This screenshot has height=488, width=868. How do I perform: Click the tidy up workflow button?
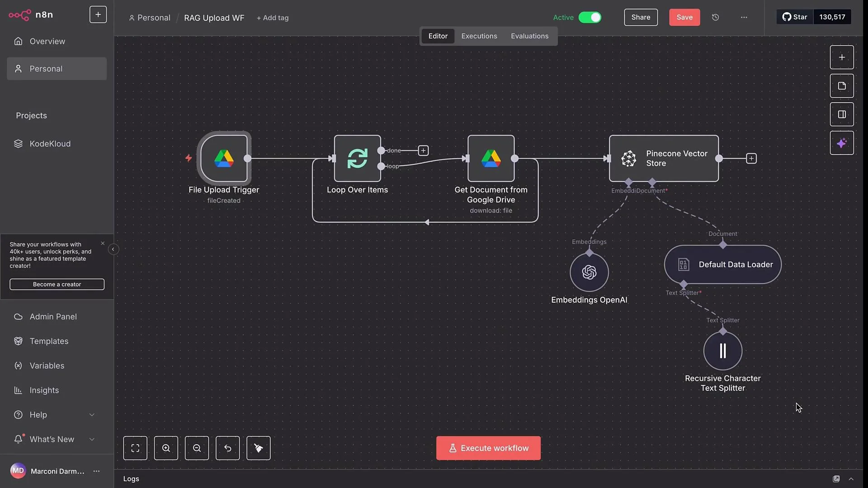coord(258,448)
